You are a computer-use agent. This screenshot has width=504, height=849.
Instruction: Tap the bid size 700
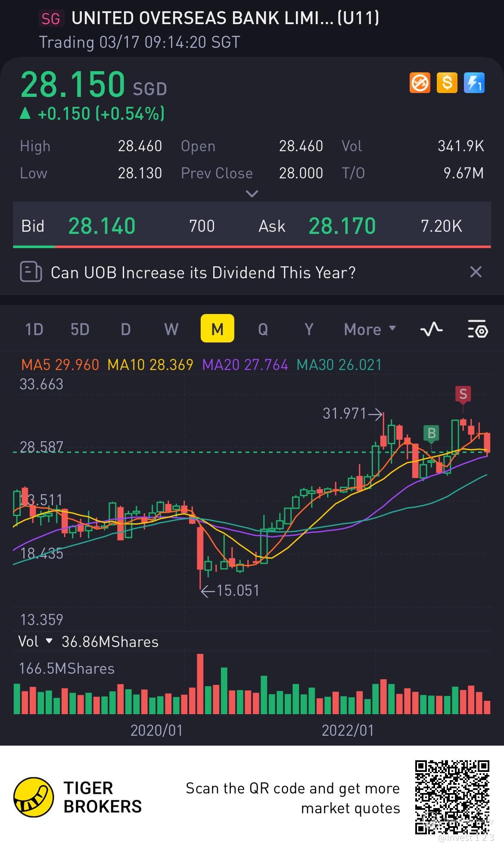[202, 226]
